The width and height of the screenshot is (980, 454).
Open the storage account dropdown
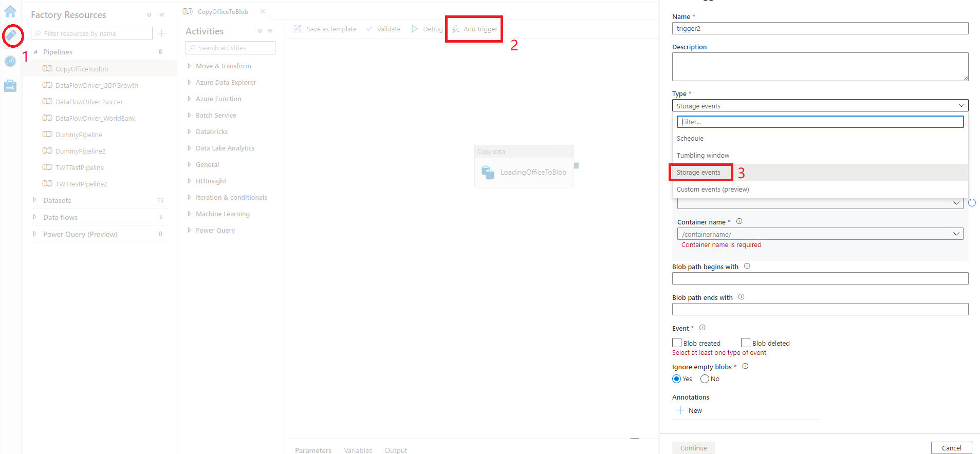(x=820, y=203)
